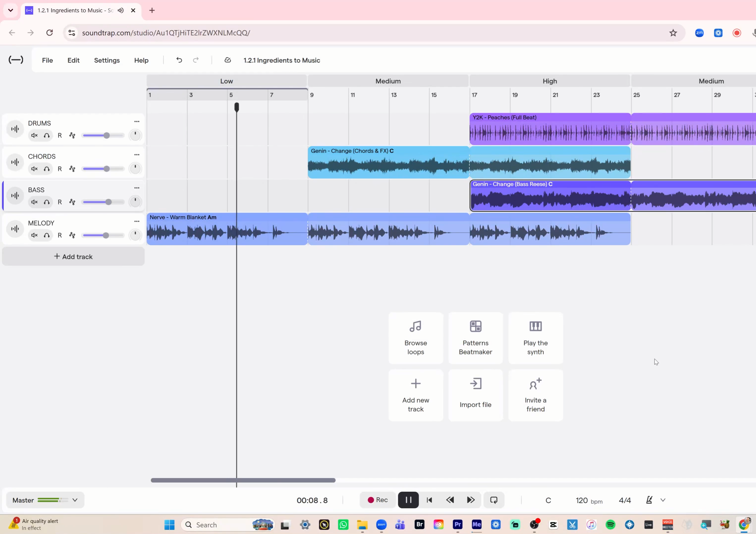Expand the Master volume dropdown
756x534 pixels.
[75, 500]
